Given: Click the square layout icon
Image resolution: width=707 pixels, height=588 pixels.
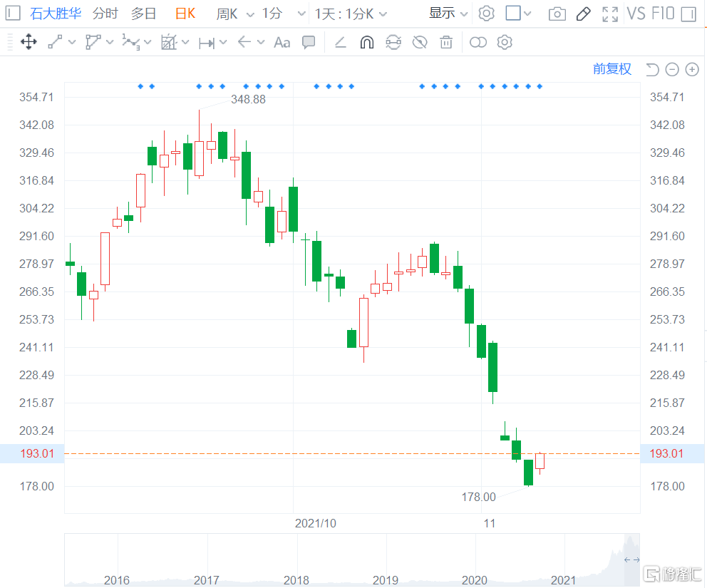Looking at the screenshot, I should 513,13.
